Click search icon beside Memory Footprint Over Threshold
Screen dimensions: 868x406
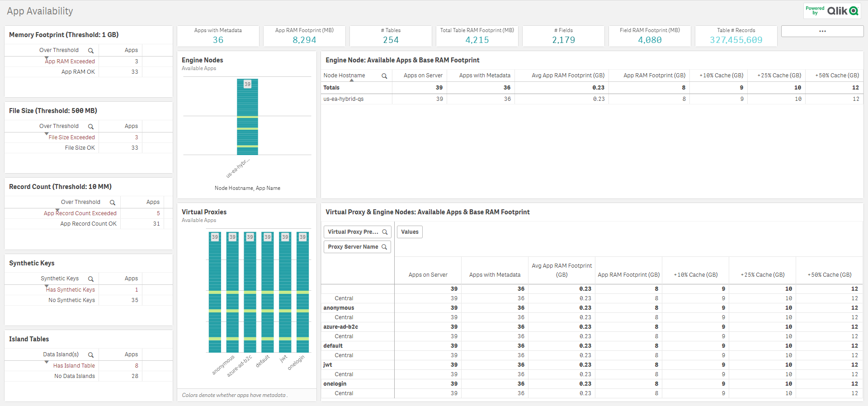[91, 51]
